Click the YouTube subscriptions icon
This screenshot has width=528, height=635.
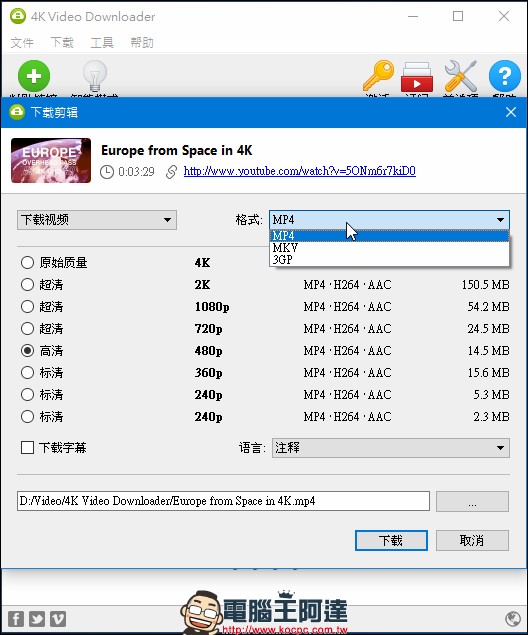tap(417, 77)
